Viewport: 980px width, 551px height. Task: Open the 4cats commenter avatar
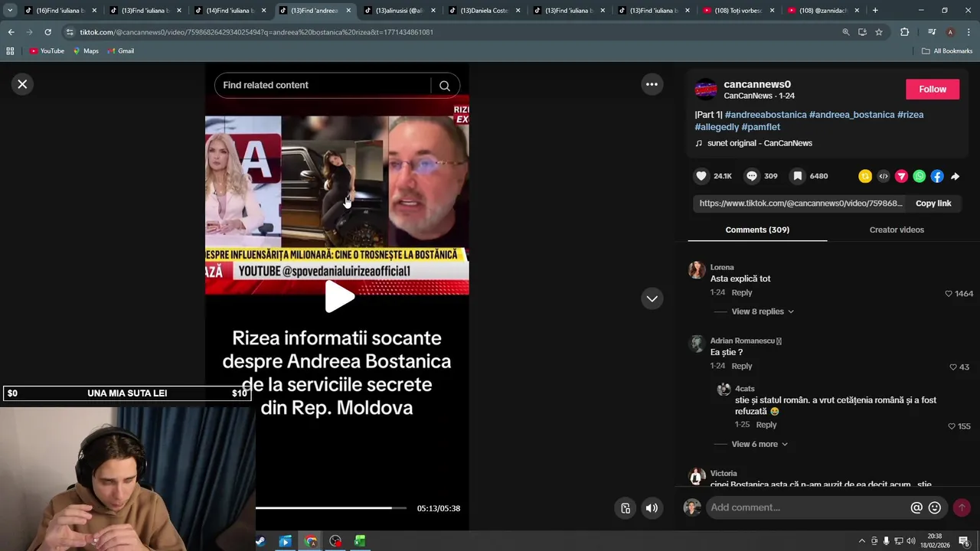click(x=724, y=390)
